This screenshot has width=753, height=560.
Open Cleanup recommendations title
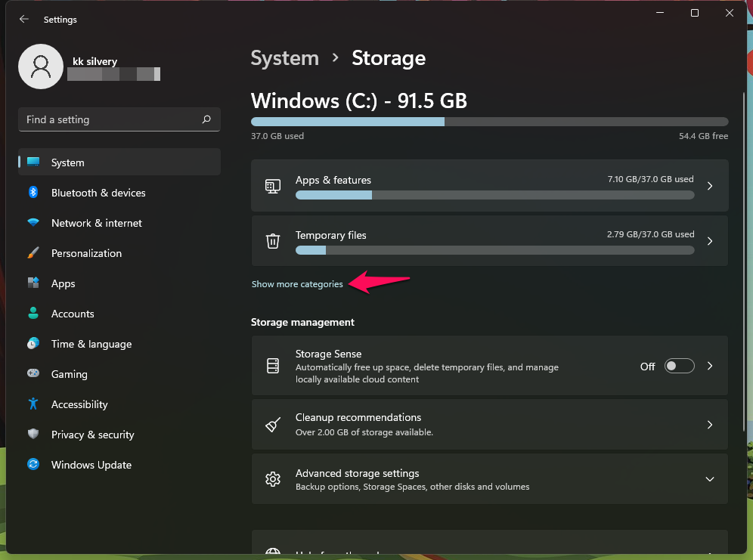(x=358, y=417)
